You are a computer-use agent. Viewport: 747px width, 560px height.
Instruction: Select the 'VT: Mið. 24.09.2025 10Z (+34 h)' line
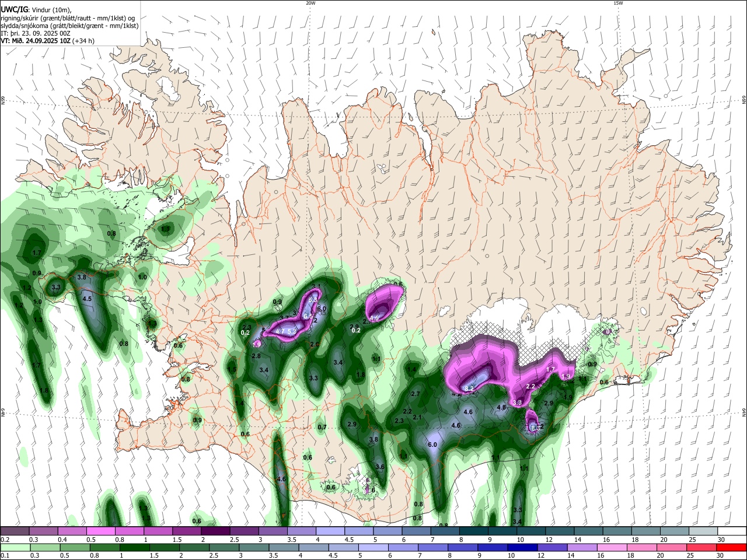pos(48,41)
